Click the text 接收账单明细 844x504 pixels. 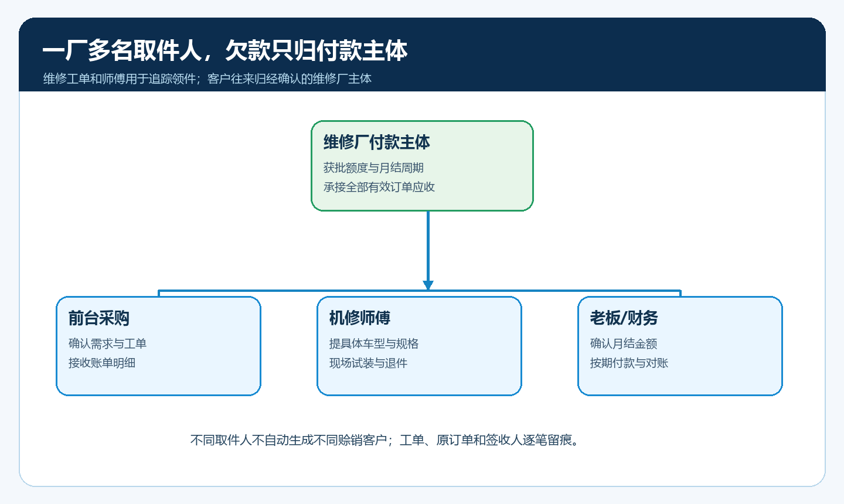pos(102,363)
